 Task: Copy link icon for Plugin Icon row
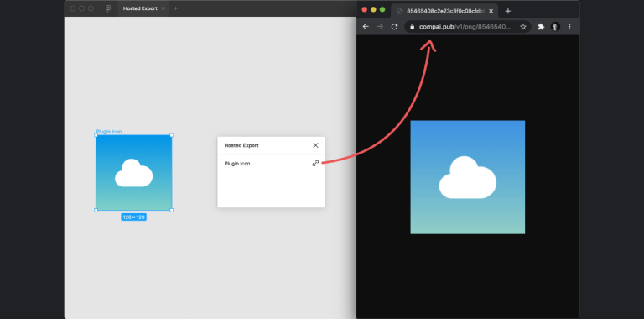tap(315, 163)
